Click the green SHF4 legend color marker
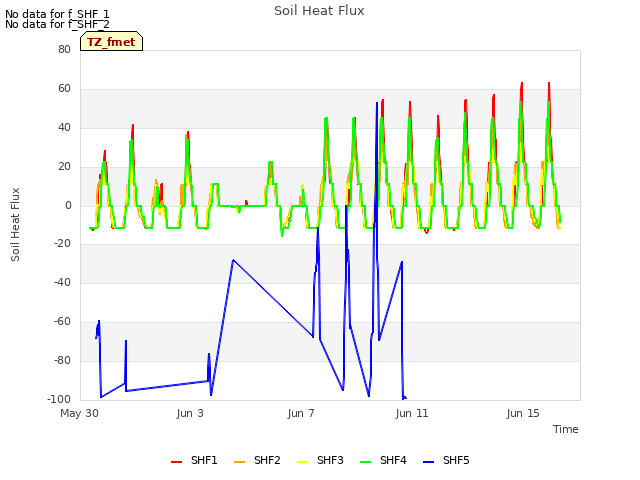This screenshot has width=640, height=480. 365,462
